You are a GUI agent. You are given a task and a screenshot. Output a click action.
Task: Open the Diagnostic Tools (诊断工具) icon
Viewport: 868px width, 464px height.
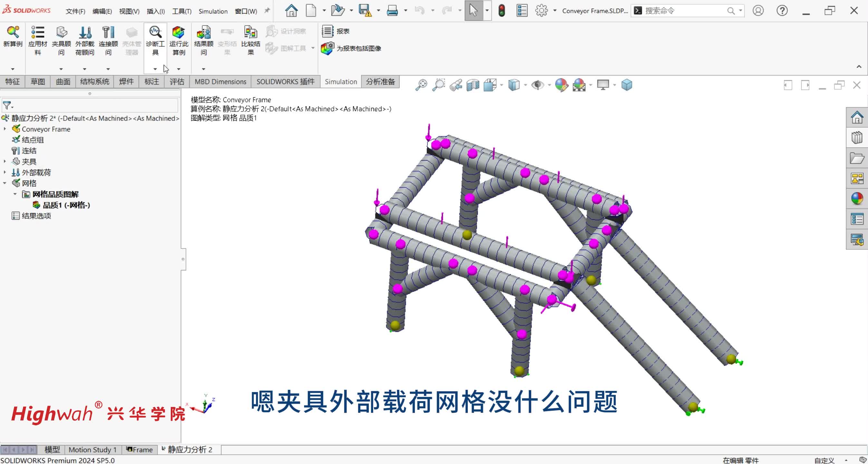155,33
